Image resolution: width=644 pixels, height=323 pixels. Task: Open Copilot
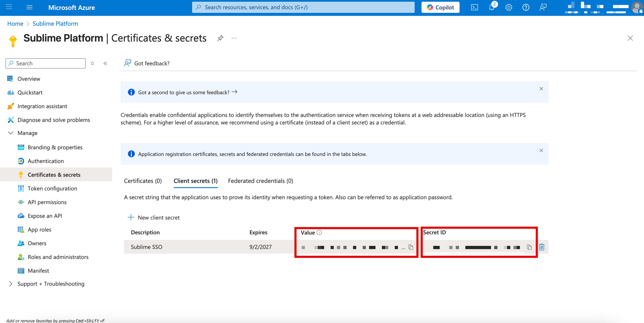point(441,7)
